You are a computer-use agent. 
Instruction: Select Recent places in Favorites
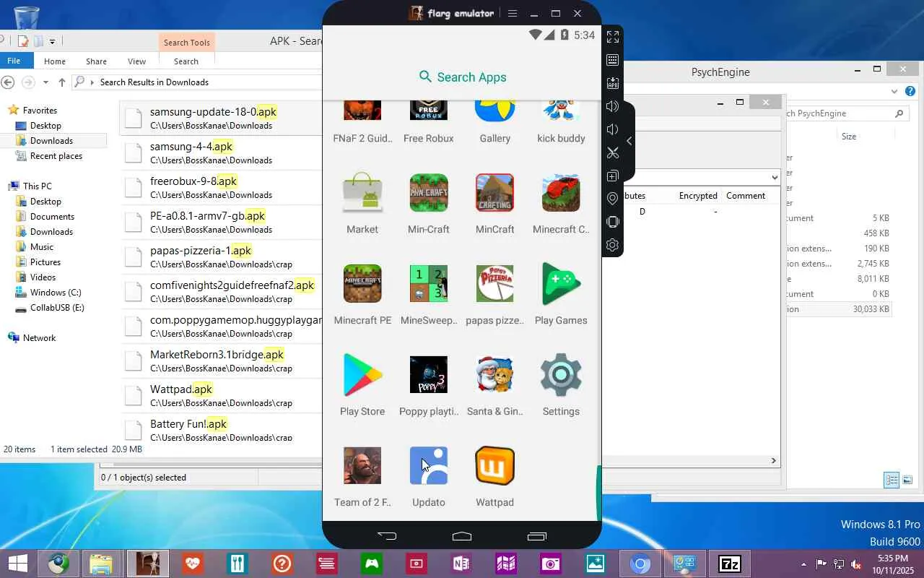click(x=56, y=156)
